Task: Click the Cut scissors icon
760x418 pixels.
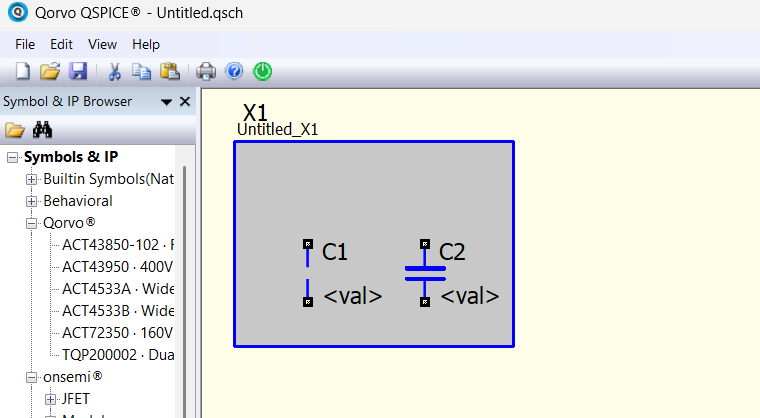Action: tap(114, 71)
